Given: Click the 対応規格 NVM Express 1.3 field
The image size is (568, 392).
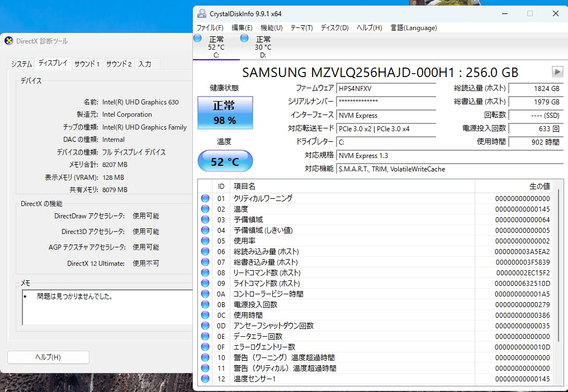Looking at the screenshot, I should point(449,156).
